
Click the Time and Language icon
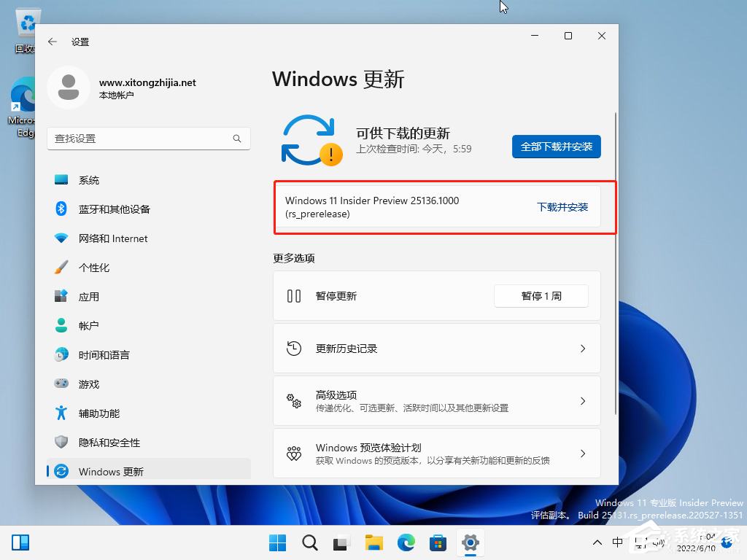[x=61, y=355]
